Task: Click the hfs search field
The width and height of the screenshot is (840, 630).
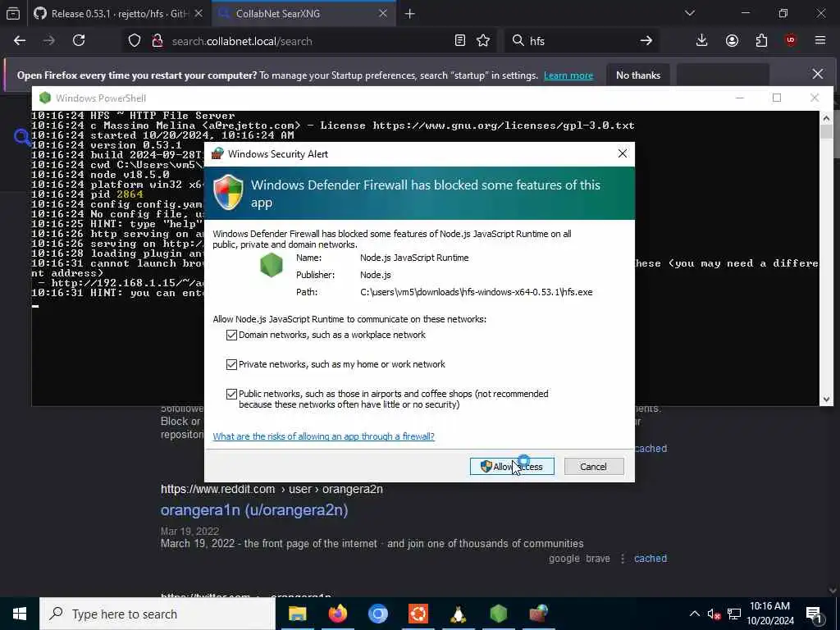Action: tap(582, 41)
